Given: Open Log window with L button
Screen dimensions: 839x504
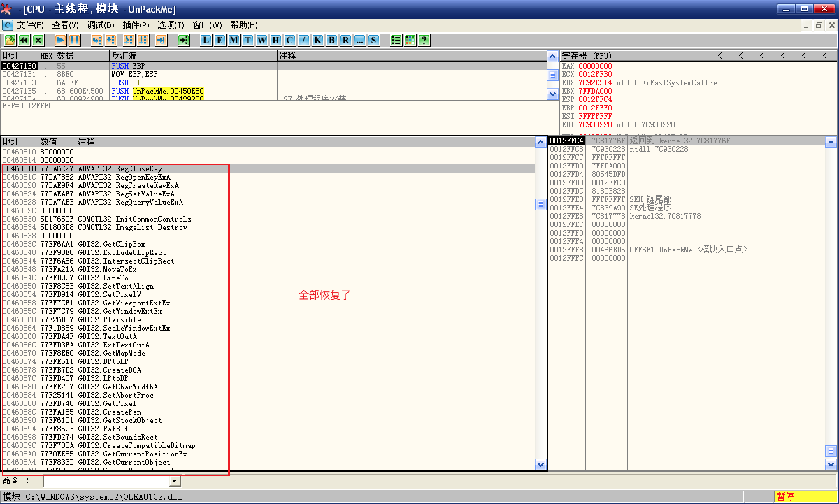Looking at the screenshot, I should [206, 41].
